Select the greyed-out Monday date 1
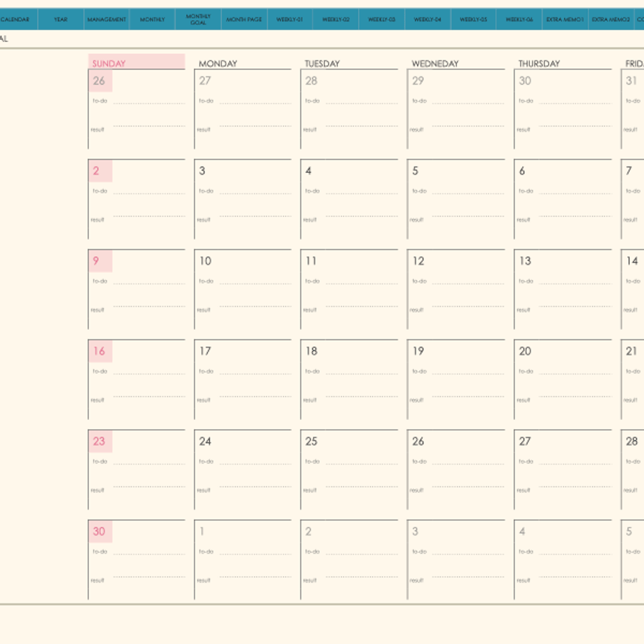The width and height of the screenshot is (644, 644). [x=202, y=531]
